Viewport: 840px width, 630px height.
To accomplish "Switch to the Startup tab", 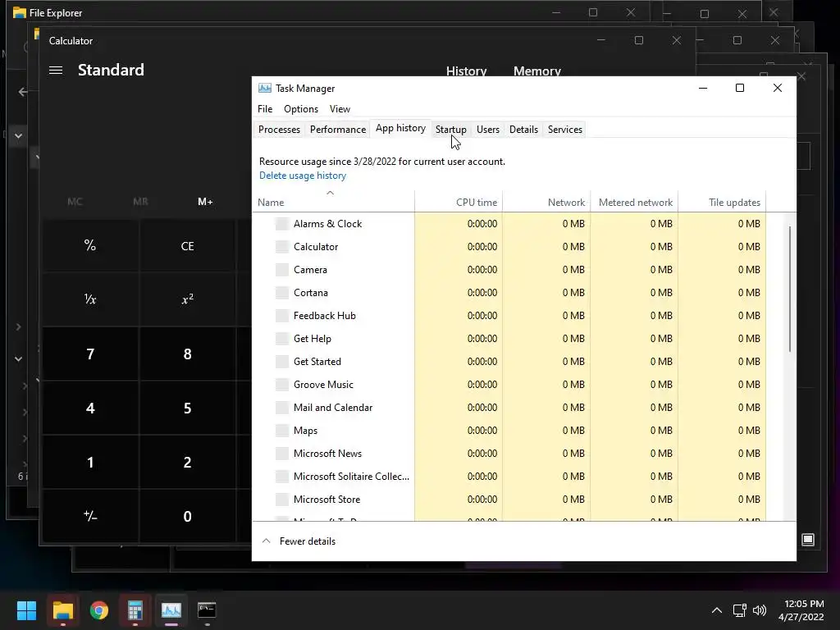I will pyautogui.click(x=450, y=129).
